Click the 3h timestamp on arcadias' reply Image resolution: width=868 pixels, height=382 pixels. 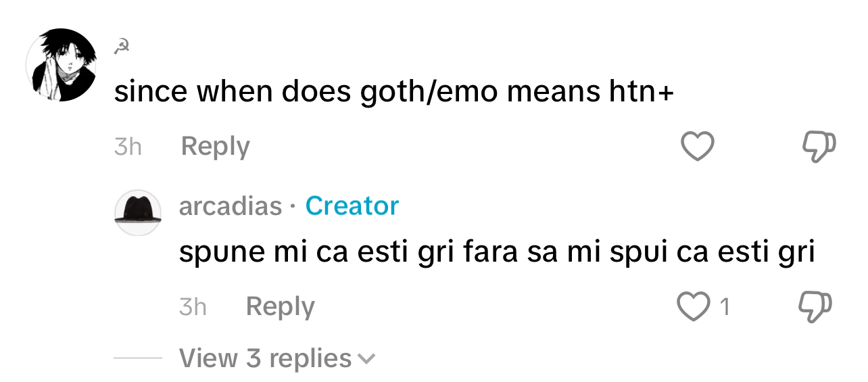click(x=193, y=307)
